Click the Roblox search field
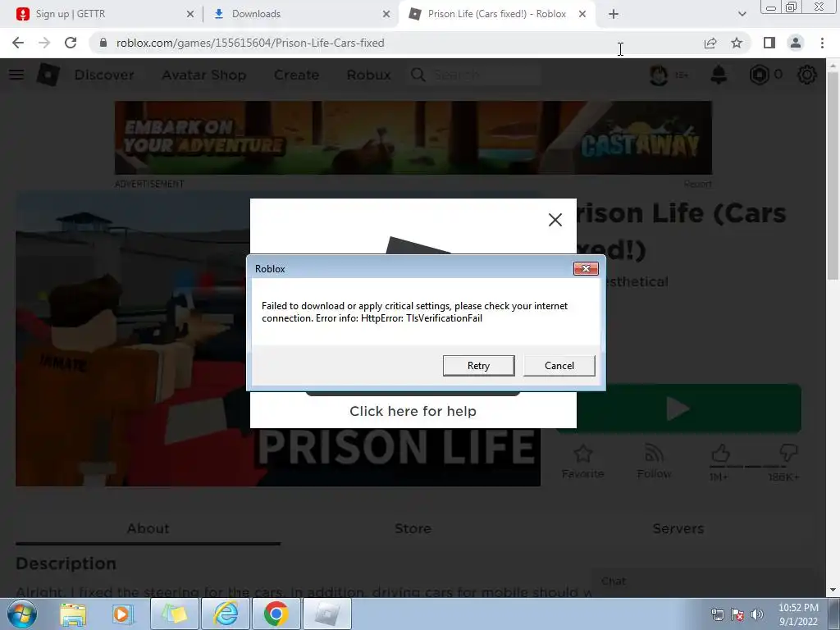Viewport: 840px width, 630px height. pyautogui.click(x=474, y=75)
